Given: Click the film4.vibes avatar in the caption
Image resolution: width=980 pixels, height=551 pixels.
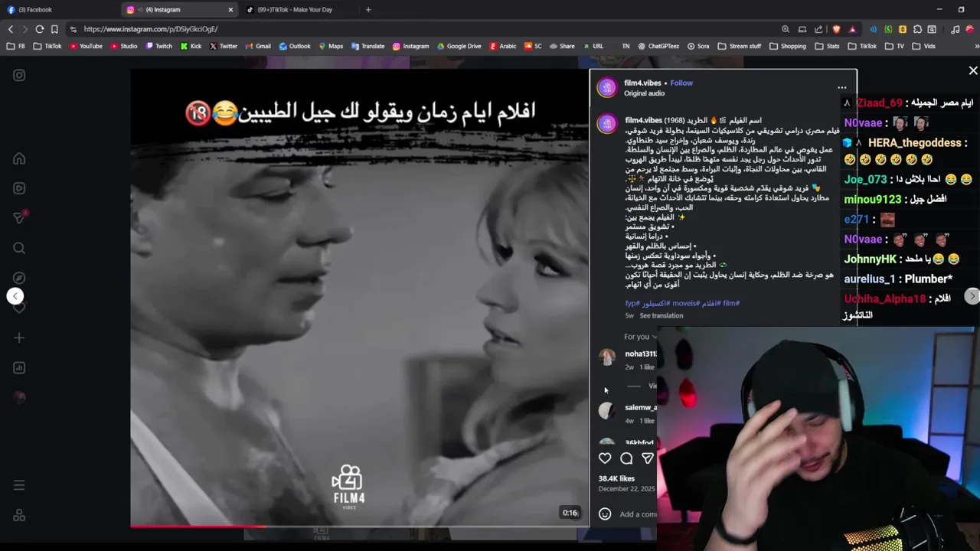Looking at the screenshot, I should pos(607,124).
